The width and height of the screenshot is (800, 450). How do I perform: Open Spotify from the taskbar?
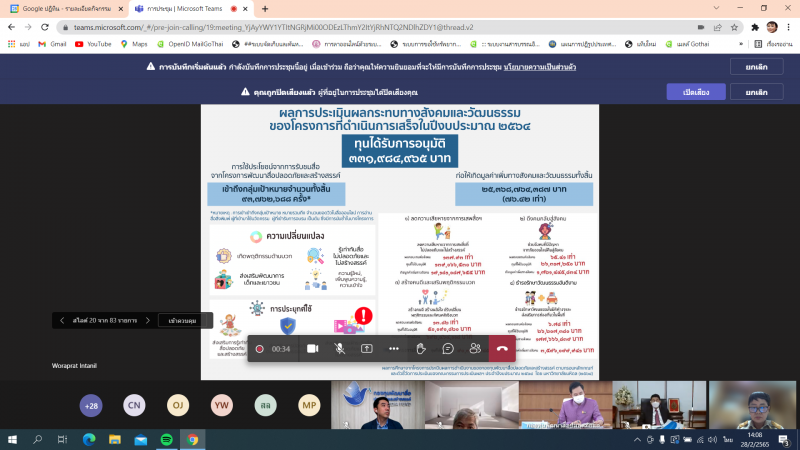coord(166,439)
